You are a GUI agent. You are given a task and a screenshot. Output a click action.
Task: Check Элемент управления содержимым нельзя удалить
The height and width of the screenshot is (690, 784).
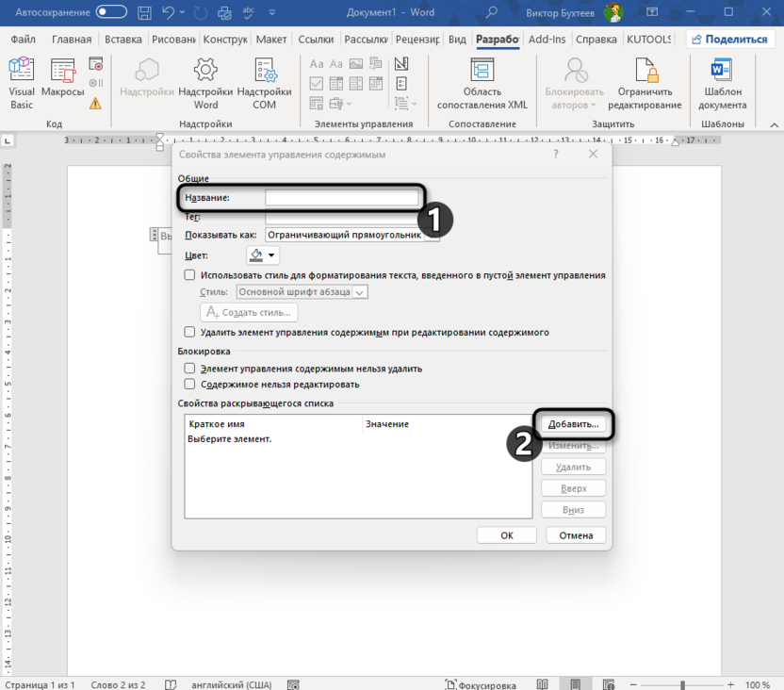(190, 369)
